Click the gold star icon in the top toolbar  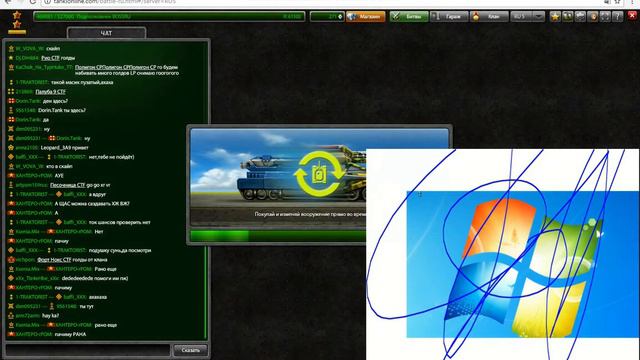pos(555,17)
